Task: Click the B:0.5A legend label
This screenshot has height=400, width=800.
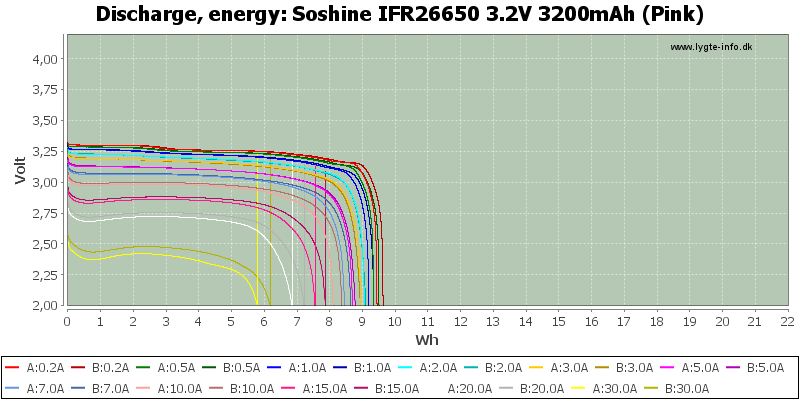Action: point(241,367)
